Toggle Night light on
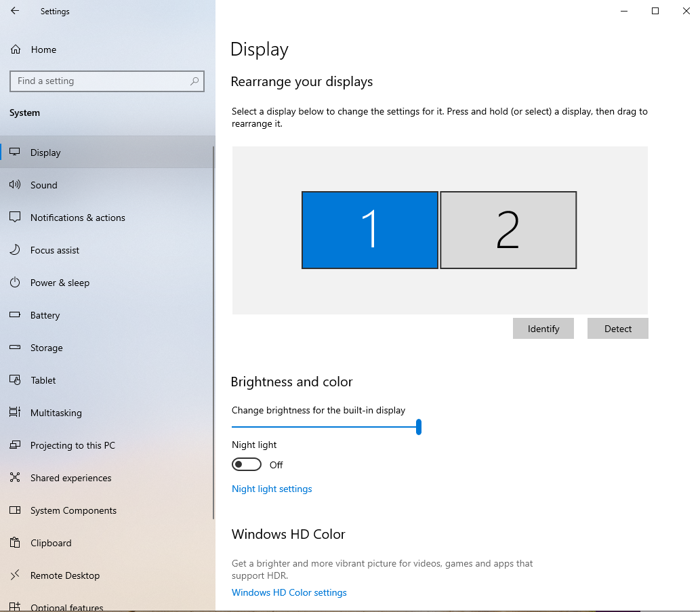This screenshot has height=612, width=700. tap(247, 464)
